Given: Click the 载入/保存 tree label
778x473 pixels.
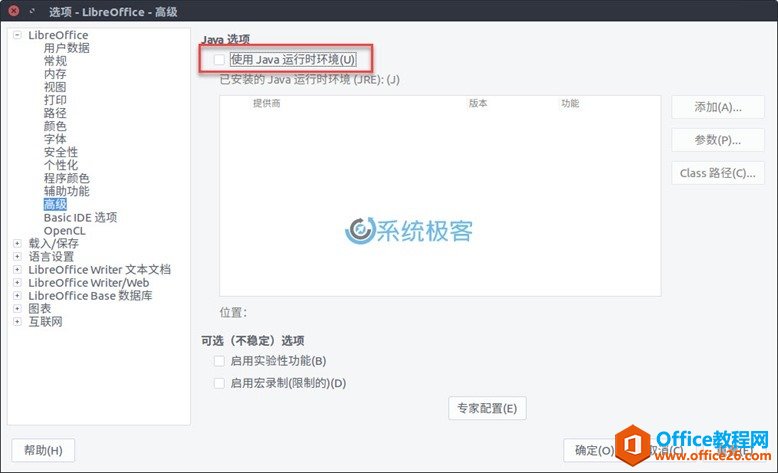Looking at the screenshot, I should pyautogui.click(x=54, y=243).
